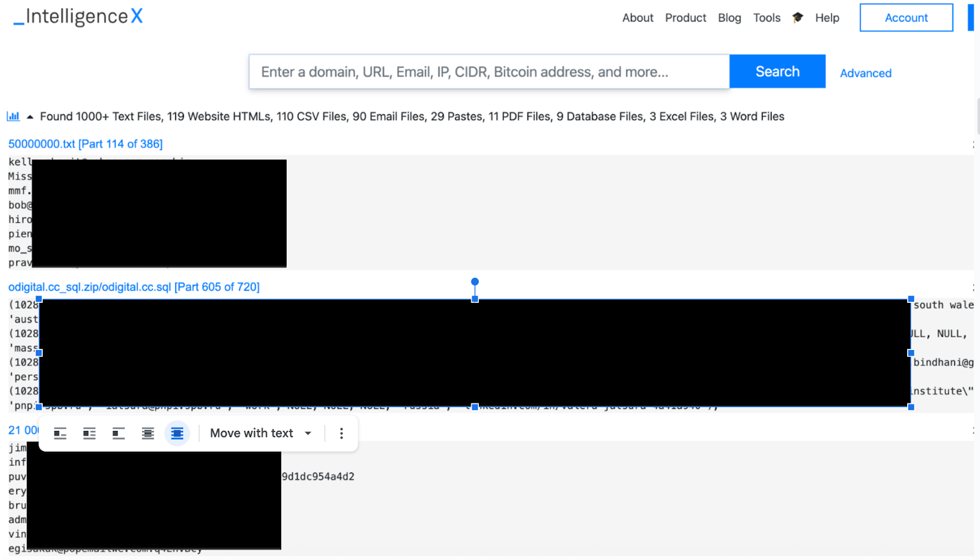Open the three-dot more image options
Viewport: 980px width, 560px height.
pyautogui.click(x=341, y=433)
